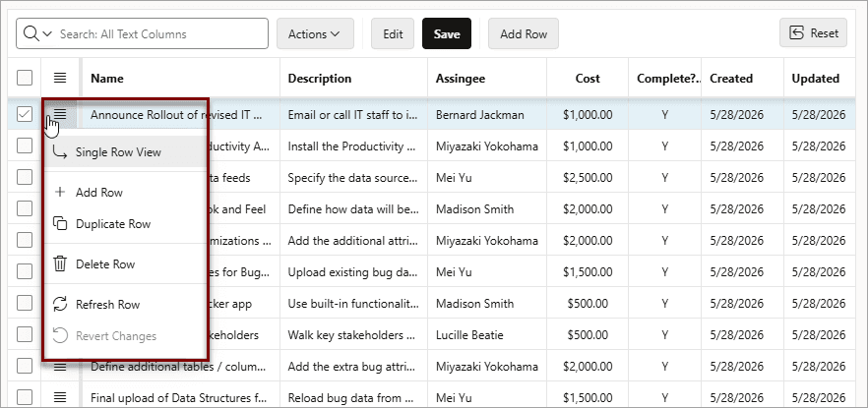Click the plus icon beside Add Row
Viewport: 868px width, 408px height.
click(60, 193)
